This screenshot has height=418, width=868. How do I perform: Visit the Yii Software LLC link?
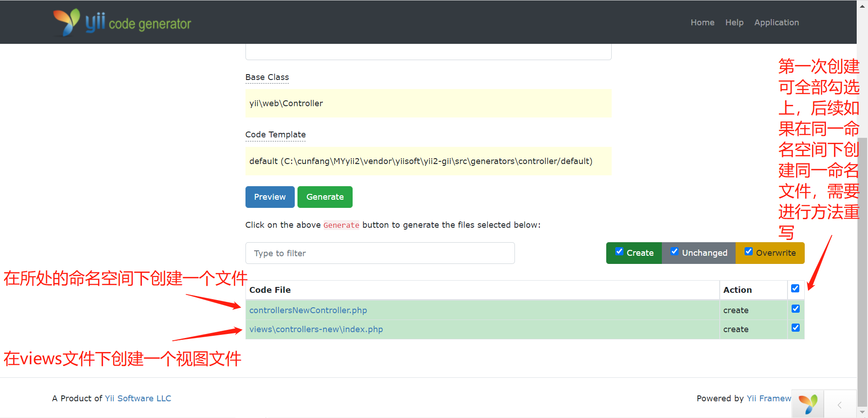point(138,398)
